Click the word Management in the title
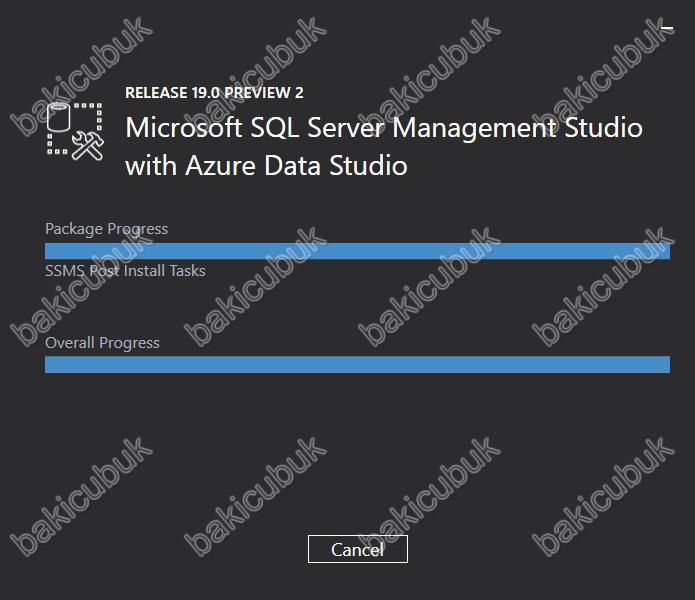This screenshot has width=695, height=600. tap(474, 129)
